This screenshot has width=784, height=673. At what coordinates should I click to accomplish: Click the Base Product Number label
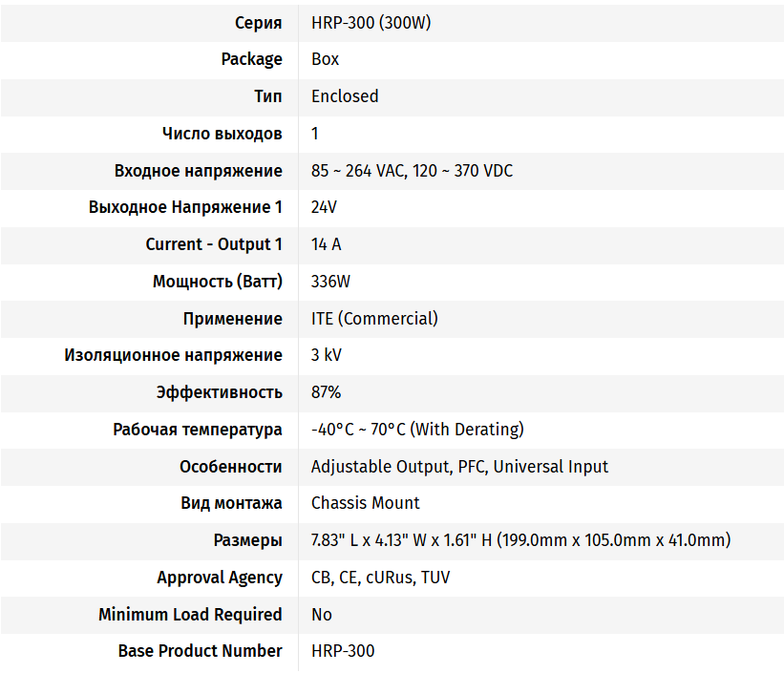click(x=200, y=651)
